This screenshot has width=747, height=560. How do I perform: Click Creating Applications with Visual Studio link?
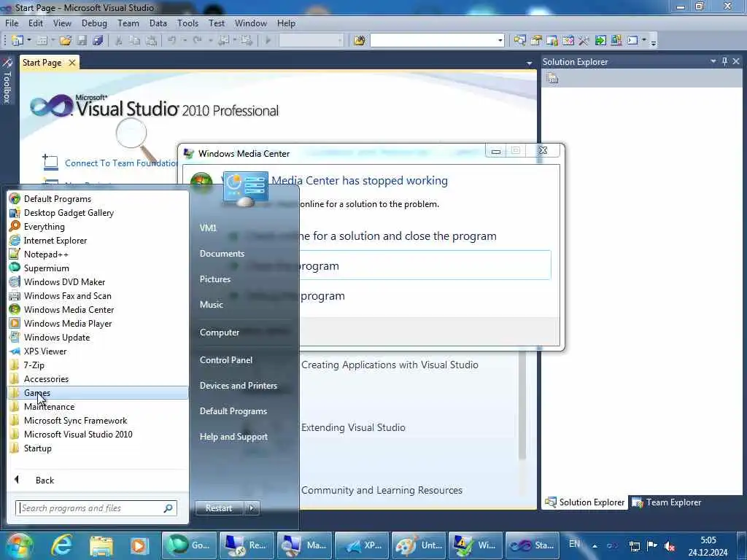coord(390,365)
